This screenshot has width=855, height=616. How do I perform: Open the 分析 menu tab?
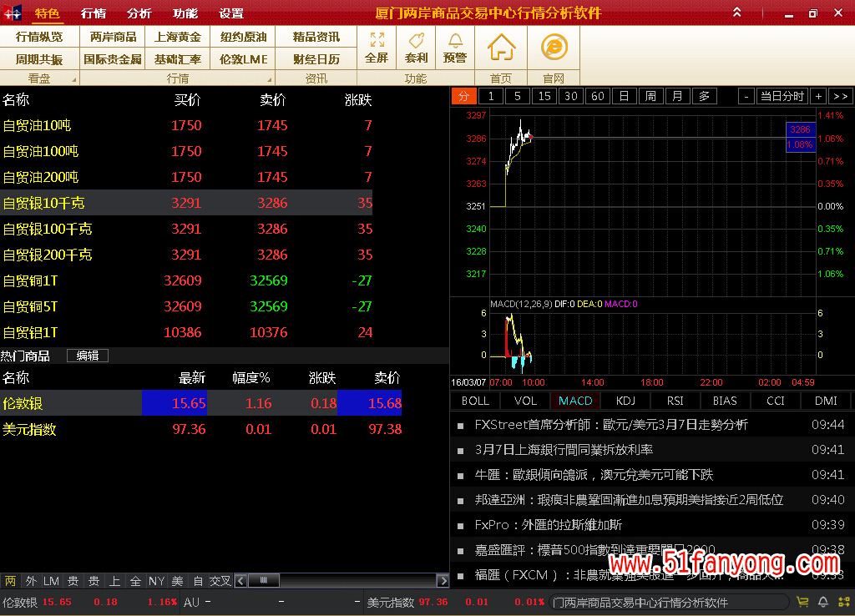(x=139, y=13)
